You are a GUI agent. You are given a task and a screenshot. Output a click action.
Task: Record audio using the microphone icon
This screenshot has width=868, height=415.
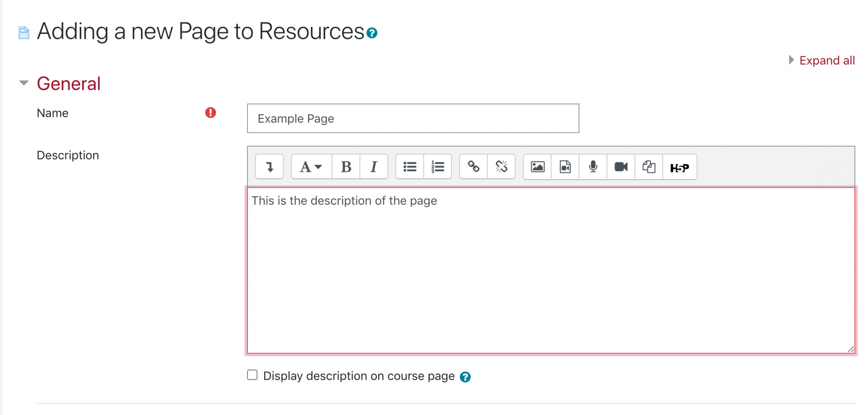pos(593,167)
